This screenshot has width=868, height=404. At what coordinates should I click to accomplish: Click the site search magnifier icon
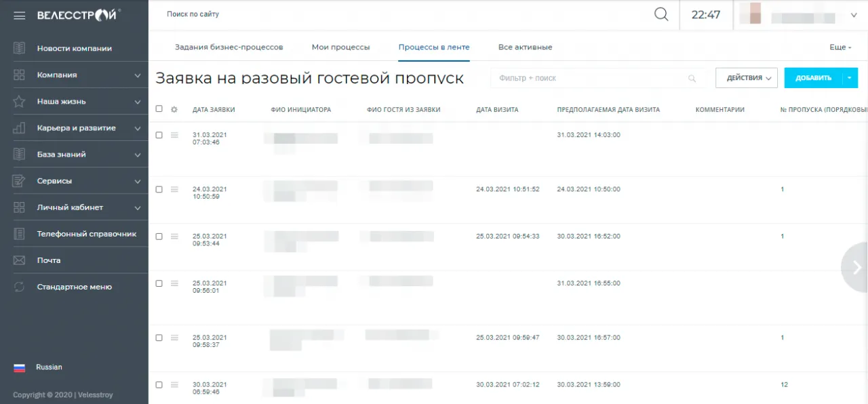(660, 14)
